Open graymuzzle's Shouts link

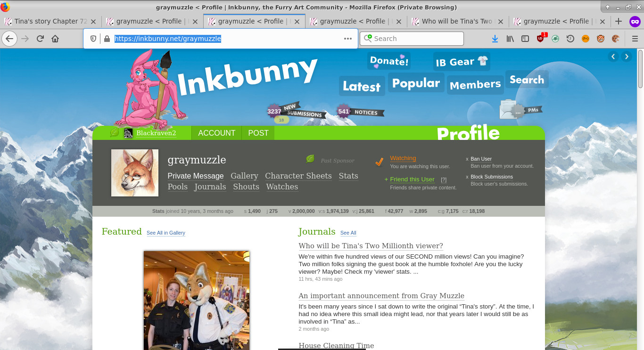pos(246,187)
